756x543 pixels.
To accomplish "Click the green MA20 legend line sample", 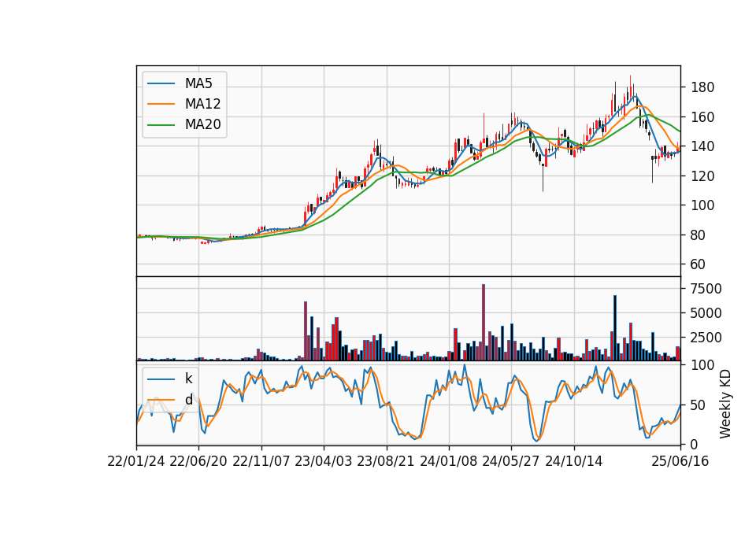I will [x=161, y=125].
